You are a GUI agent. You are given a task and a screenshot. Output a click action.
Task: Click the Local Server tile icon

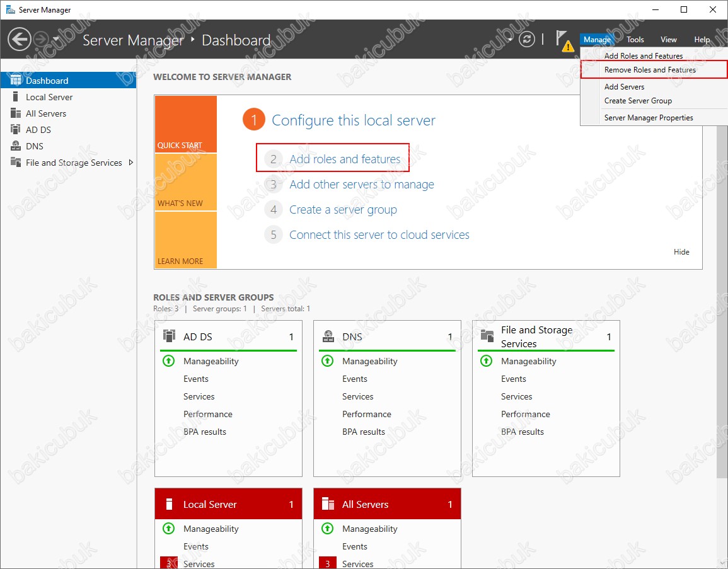pyautogui.click(x=170, y=504)
